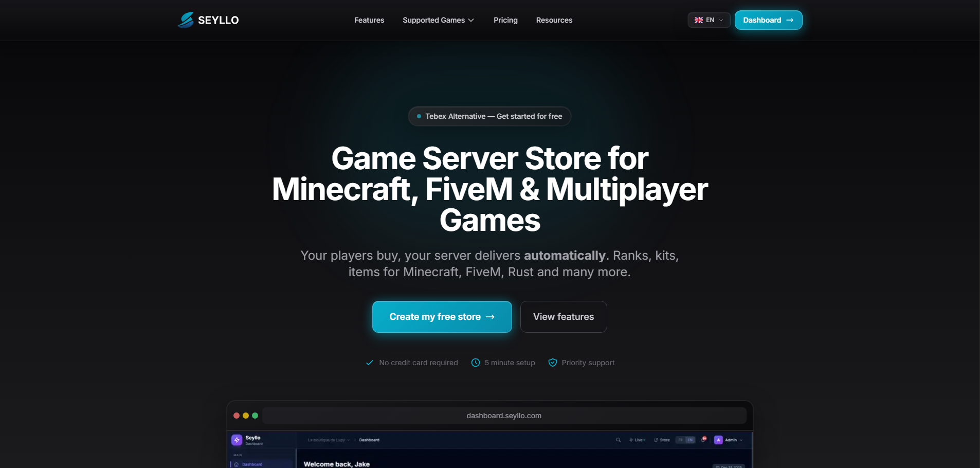Click the Tebex Alternative announcement pill

(489, 116)
